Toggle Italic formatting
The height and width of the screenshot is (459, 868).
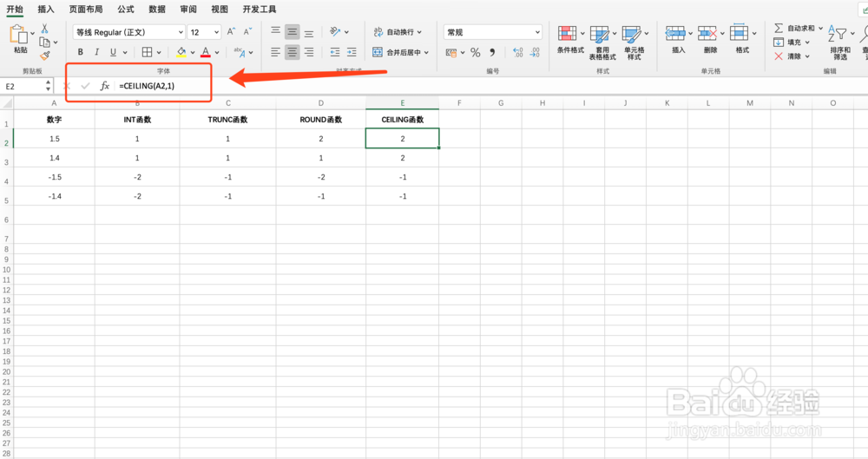tap(96, 52)
